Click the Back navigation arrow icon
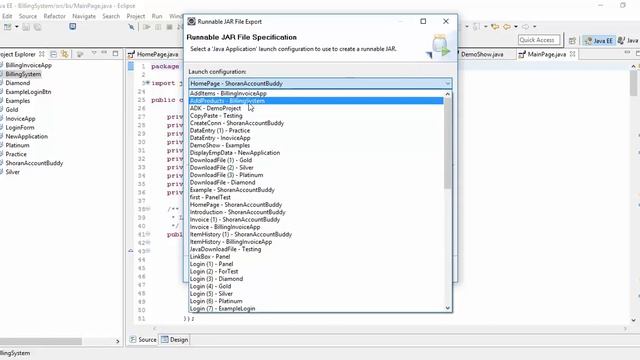 pyautogui.click(x=507, y=27)
